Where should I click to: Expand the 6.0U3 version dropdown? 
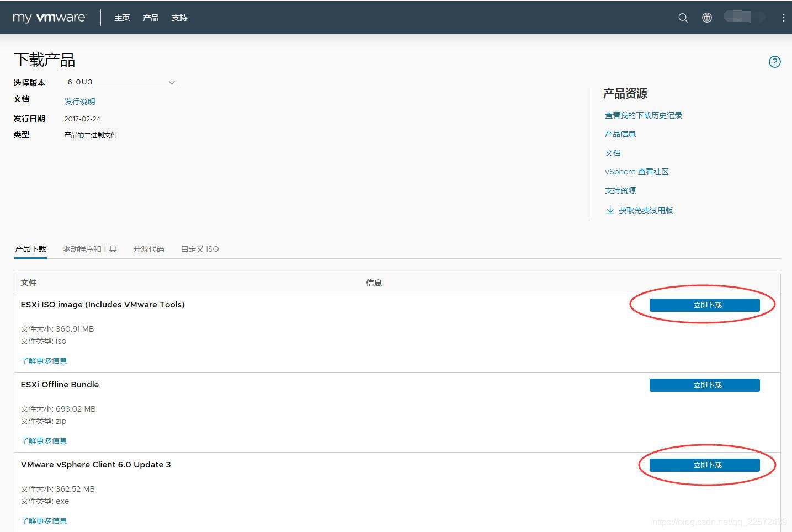tap(121, 82)
